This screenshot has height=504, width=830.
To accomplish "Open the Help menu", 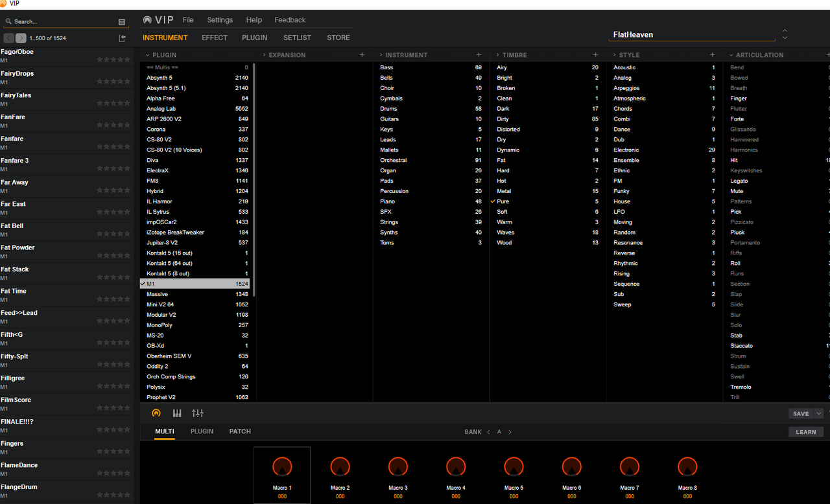I will click(x=254, y=20).
